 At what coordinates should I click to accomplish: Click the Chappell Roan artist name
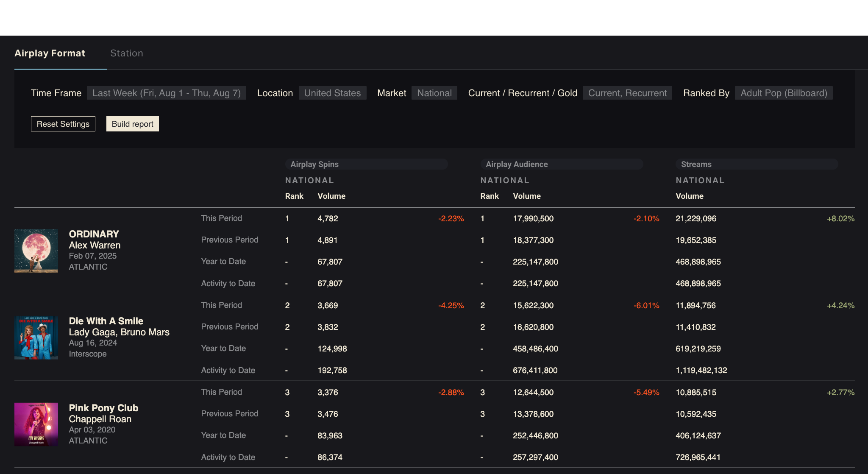pyautogui.click(x=100, y=419)
